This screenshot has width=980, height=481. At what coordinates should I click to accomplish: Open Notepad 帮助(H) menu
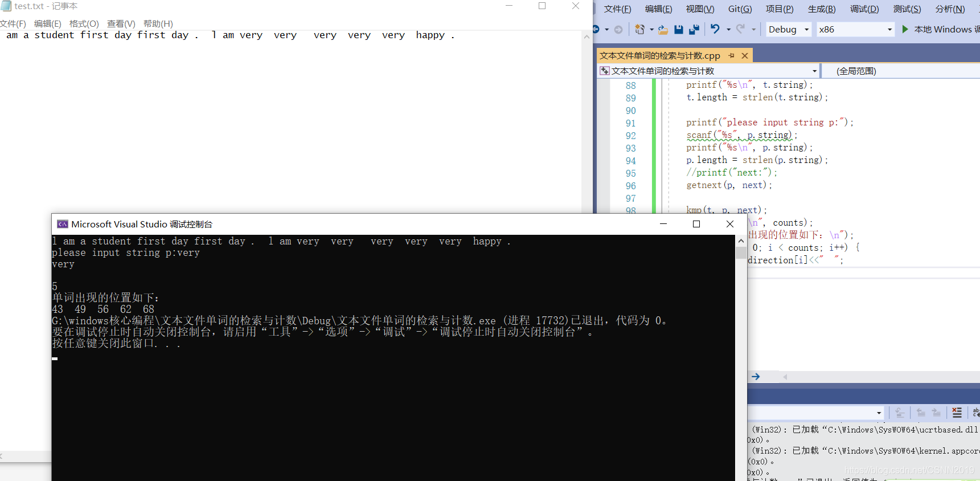(158, 23)
